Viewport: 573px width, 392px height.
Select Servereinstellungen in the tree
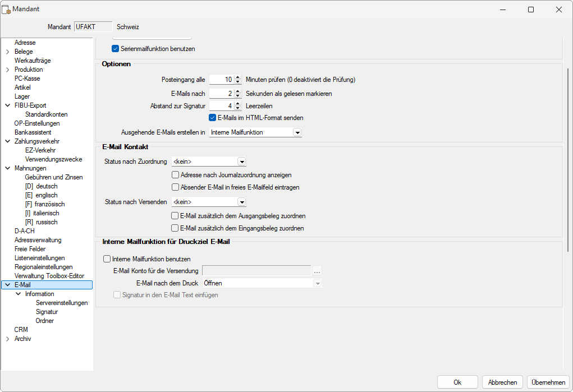62,303
